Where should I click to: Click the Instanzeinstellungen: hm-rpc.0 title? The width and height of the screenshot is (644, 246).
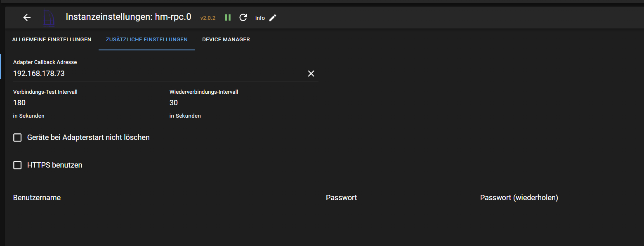pyautogui.click(x=128, y=17)
